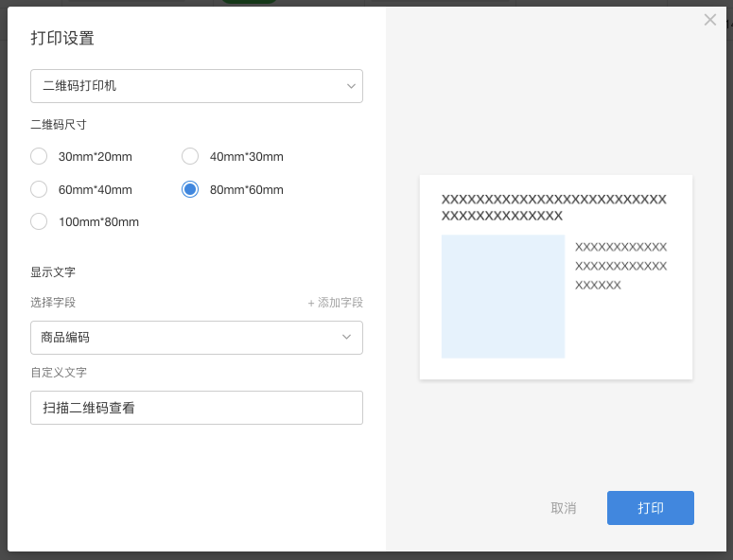
Task: Select the 80mm*60mm radio button
Action: click(x=190, y=189)
